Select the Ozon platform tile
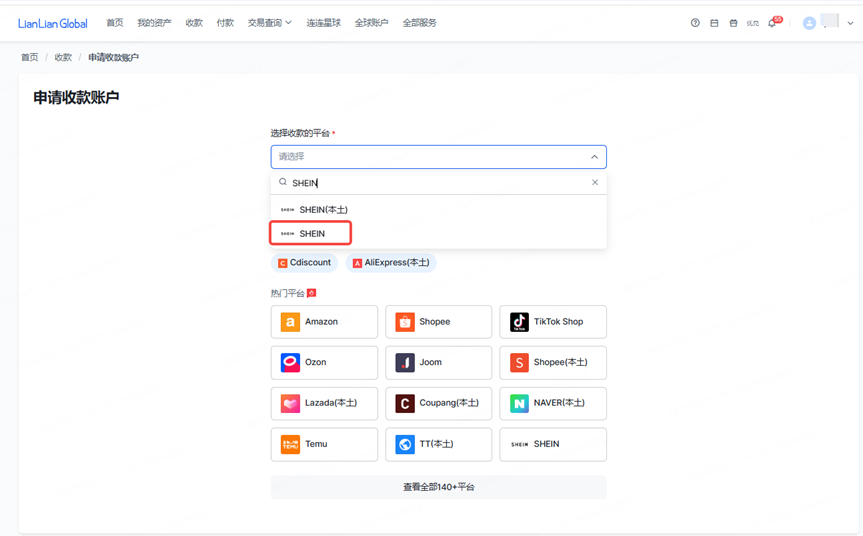 324,363
